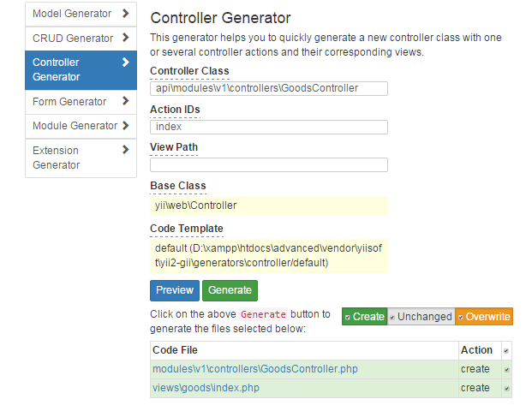Click the Extension Generator chevron arrow
This screenshot has height=417, width=532.
[x=126, y=150]
